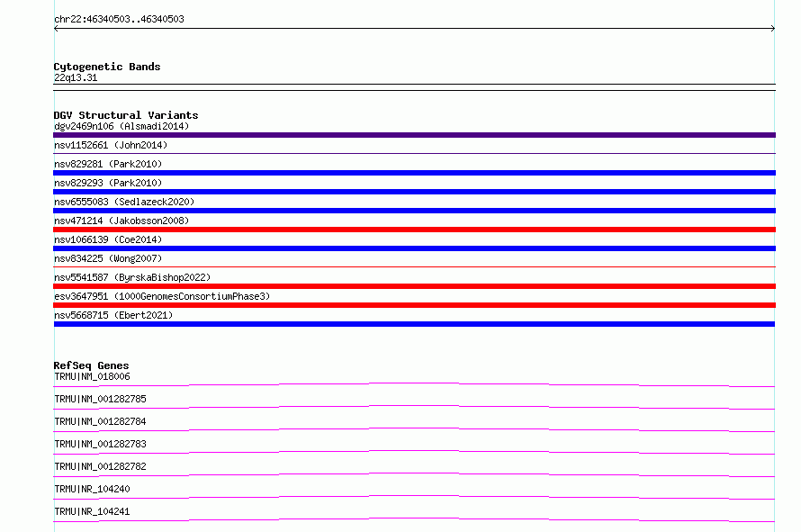This screenshot has width=801, height=532.
Task: Open transcript TRMU|NR_104241
Action: point(92,511)
